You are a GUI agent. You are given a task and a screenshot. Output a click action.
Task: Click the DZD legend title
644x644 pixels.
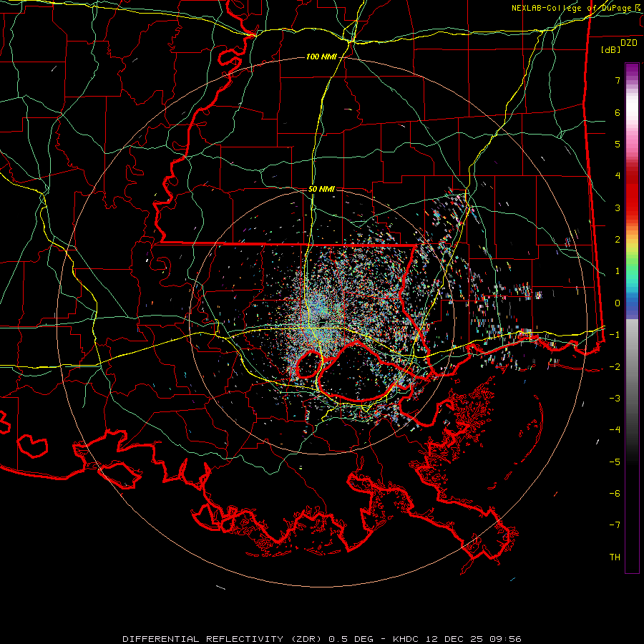629,43
